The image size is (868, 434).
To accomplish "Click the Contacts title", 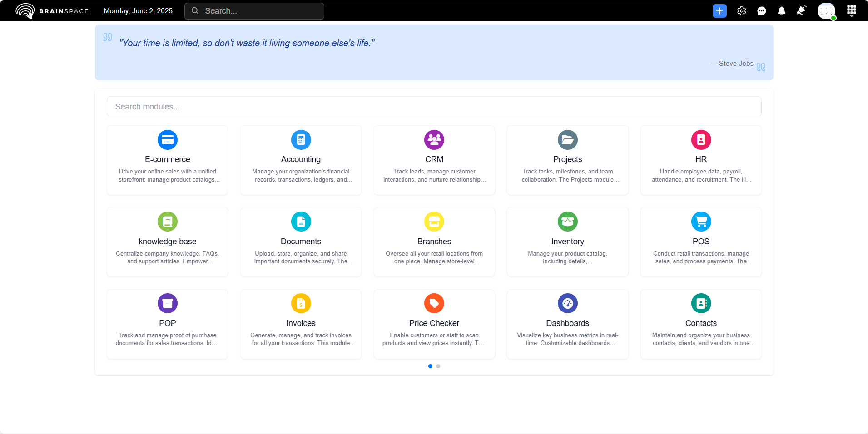I will coord(701,323).
